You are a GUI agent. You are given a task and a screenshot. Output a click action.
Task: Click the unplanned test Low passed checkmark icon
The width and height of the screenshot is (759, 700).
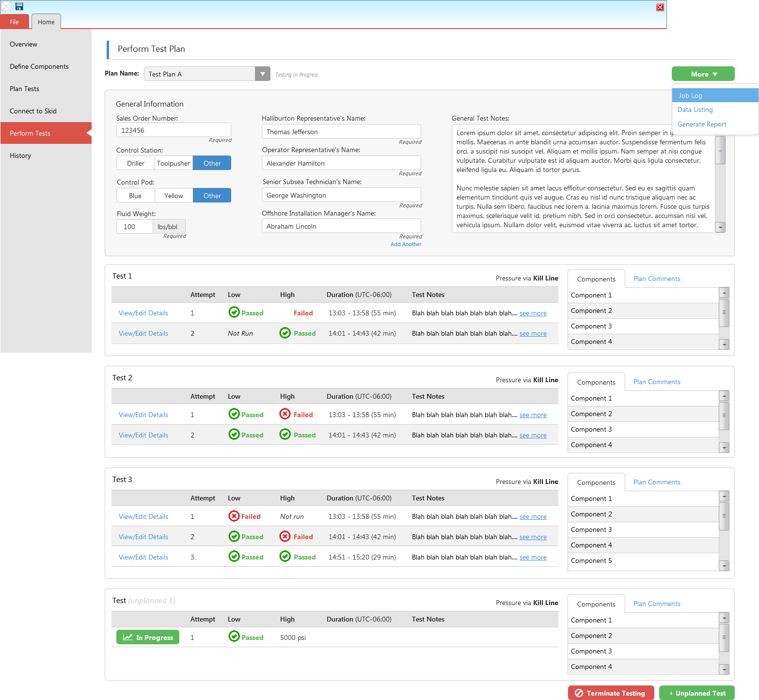(x=234, y=637)
